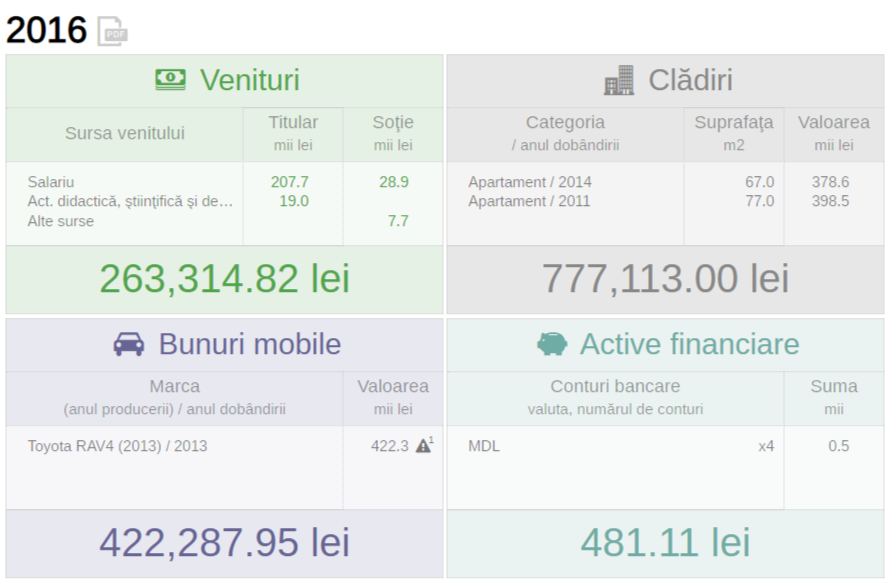
Task: Click the 777,113.00 lei buildings total
Action: (665, 278)
